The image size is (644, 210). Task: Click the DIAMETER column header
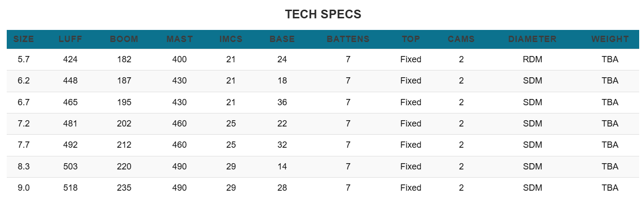[x=532, y=39]
